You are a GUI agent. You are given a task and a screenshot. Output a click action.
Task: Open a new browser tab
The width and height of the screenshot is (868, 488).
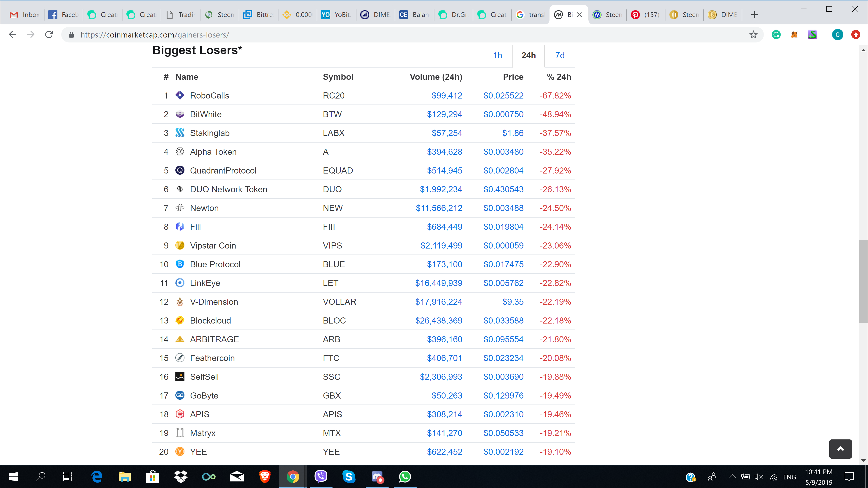click(x=755, y=15)
